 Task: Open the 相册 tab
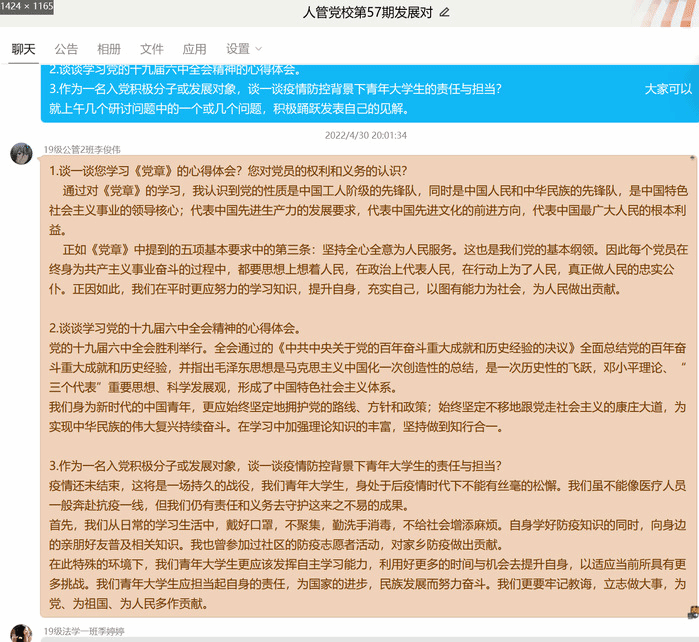coord(109,49)
